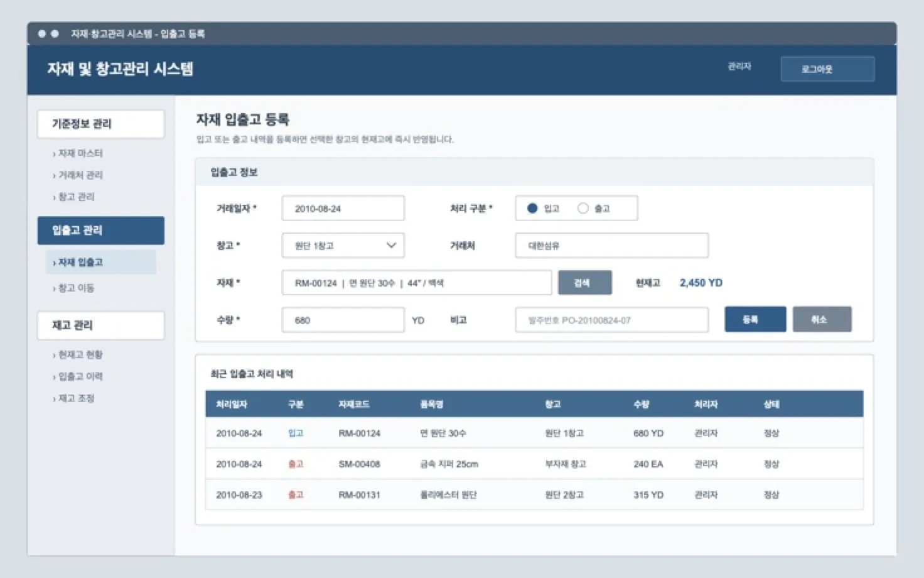The image size is (924, 578).
Task: Click the 처리자 column header
Action: 706,405
